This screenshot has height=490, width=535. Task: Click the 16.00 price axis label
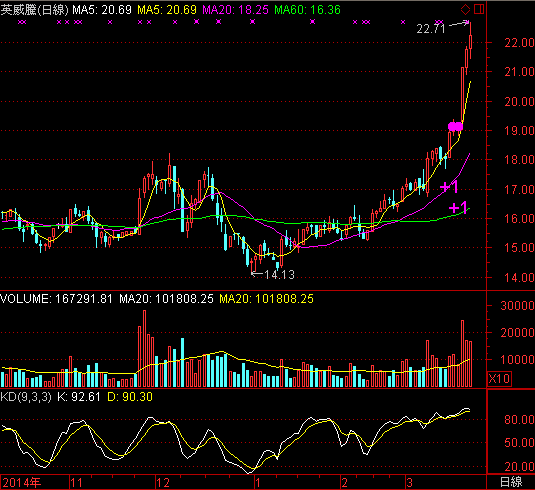(x=519, y=219)
